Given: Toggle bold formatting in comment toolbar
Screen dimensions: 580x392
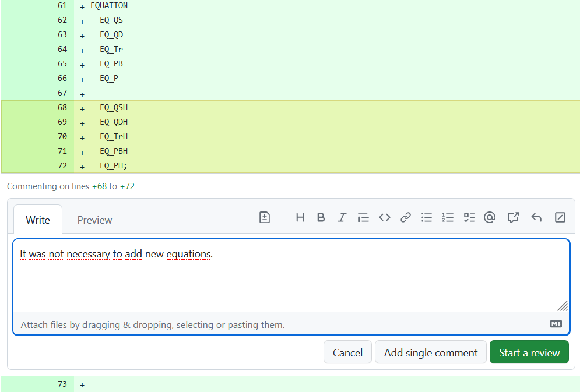Looking at the screenshot, I should point(321,217).
